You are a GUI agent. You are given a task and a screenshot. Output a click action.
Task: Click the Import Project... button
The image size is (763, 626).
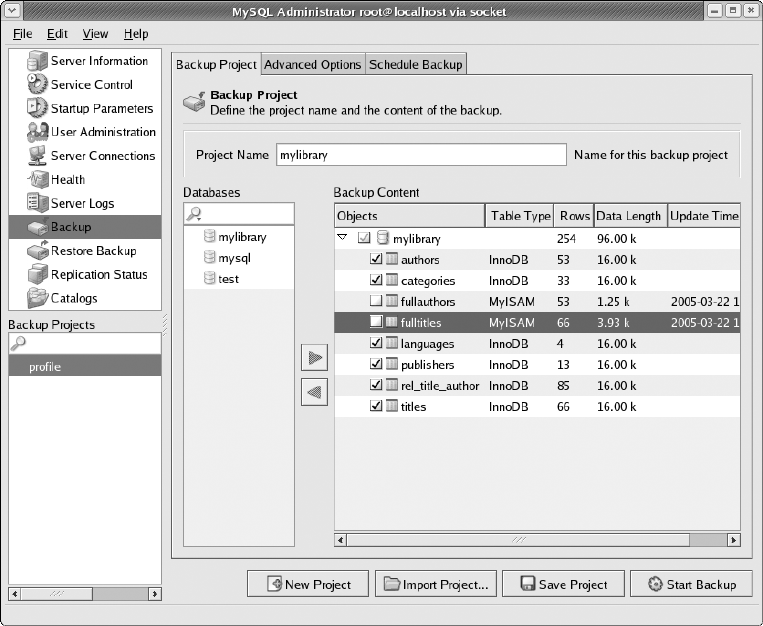click(436, 584)
